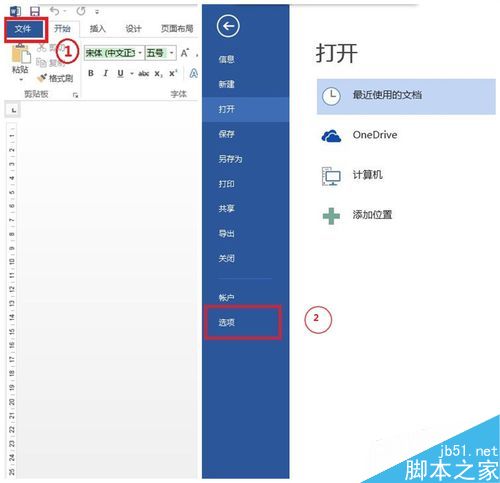The width and height of the screenshot is (500, 483).
Task: Toggle bold formatting
Action: pos(91,73)
